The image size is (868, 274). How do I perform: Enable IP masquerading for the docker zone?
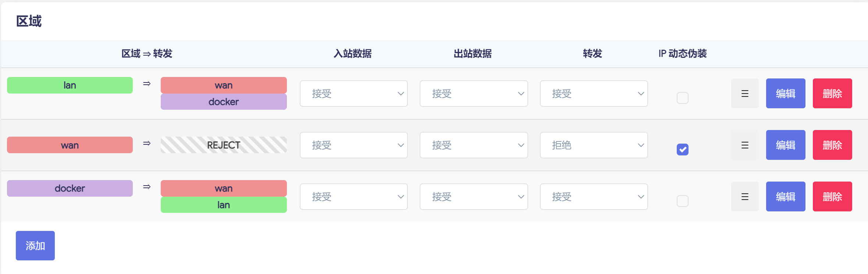pos(682,201)
